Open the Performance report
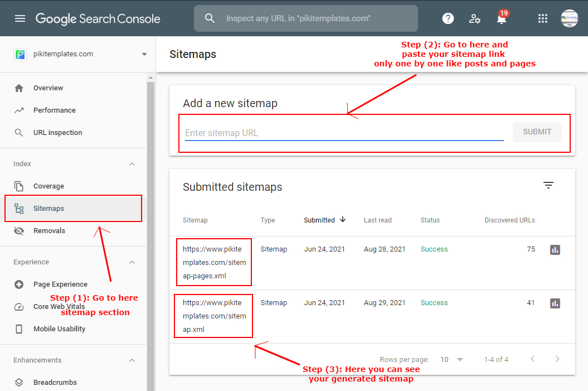 [74, 110]
